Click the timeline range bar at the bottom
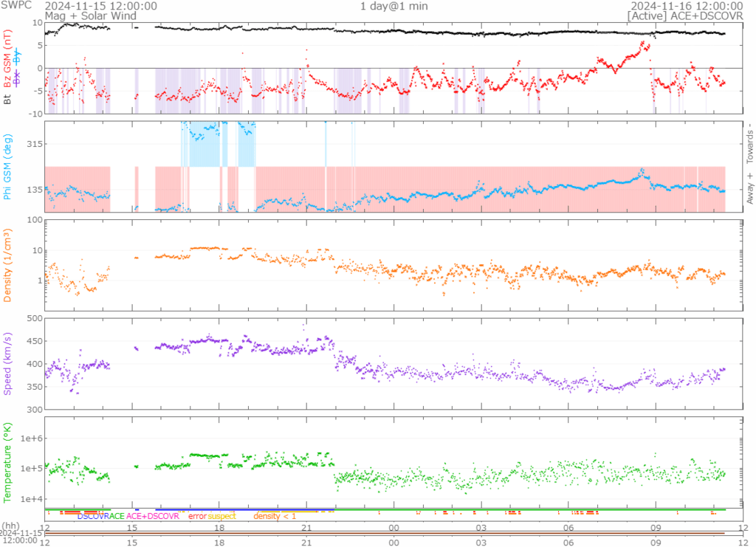 click(384, 533)
